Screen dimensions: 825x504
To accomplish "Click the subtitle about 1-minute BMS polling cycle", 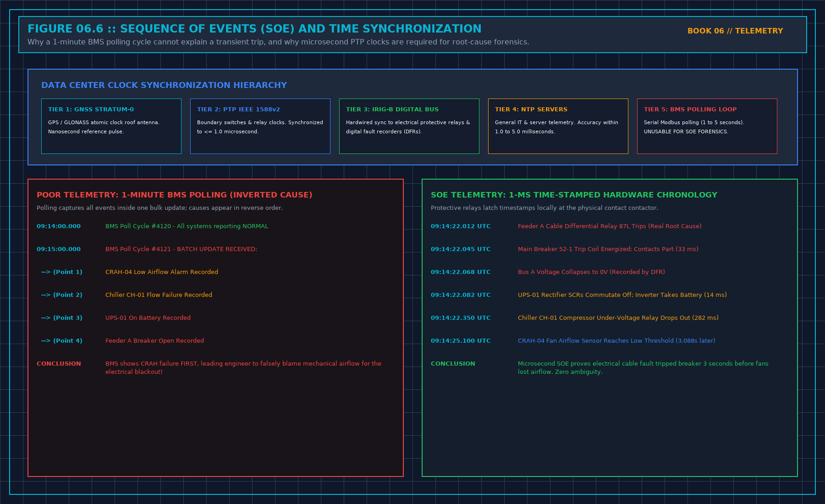I will 278,42.
